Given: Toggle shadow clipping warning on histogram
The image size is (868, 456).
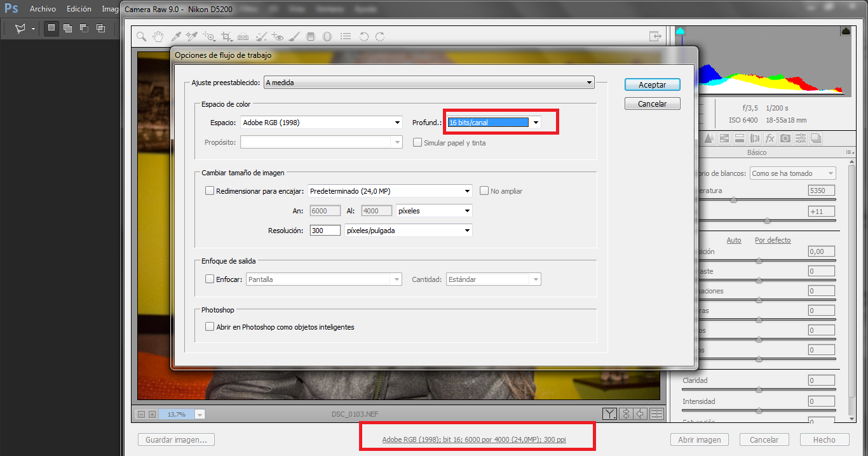Looking at the screenshot, I should pos(680,30).
